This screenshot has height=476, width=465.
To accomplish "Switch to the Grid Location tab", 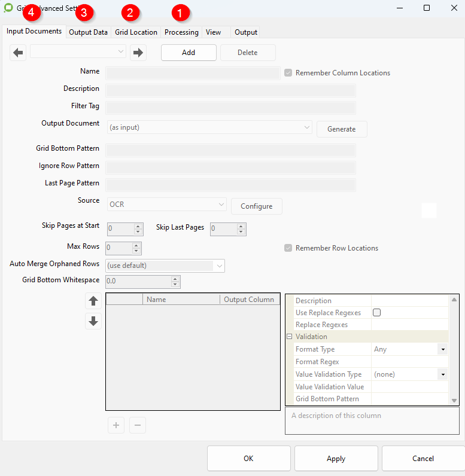I will pyautogui.click(x=136, y=32).
